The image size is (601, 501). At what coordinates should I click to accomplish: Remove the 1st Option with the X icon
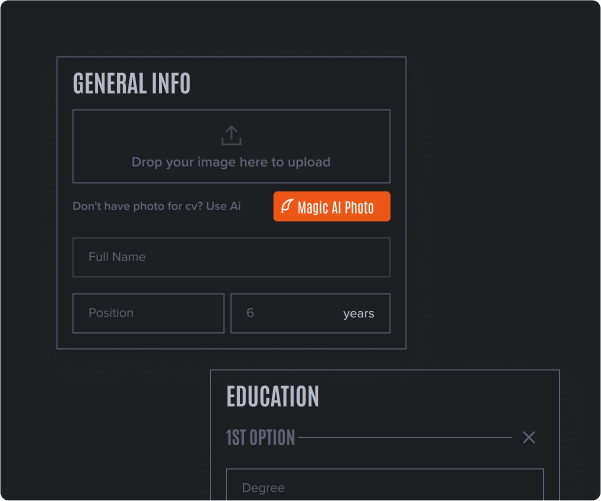pyautogui.click(x=529, y=437)
